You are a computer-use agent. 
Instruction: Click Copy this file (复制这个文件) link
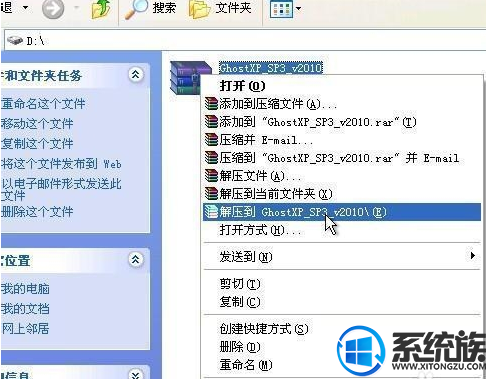click(x=37, y=144)
